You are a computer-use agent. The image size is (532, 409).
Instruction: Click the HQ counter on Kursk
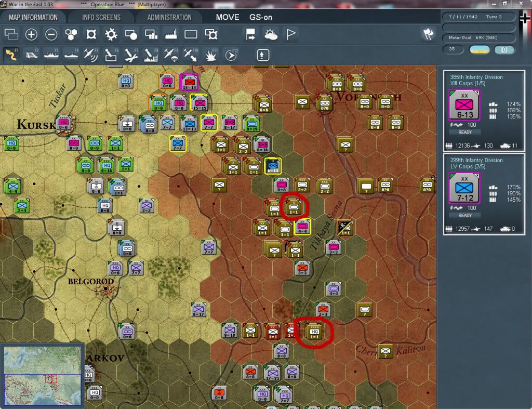(x=63, y=123)
